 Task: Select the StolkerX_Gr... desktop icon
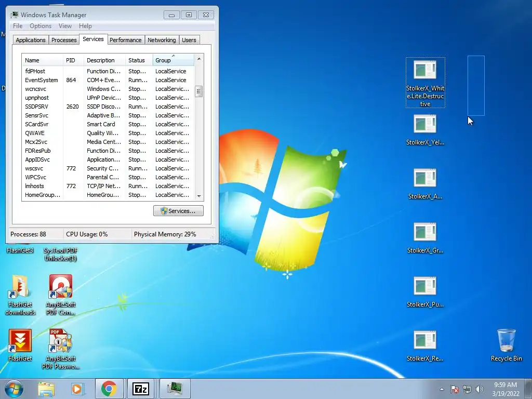(x=425, y=238)
